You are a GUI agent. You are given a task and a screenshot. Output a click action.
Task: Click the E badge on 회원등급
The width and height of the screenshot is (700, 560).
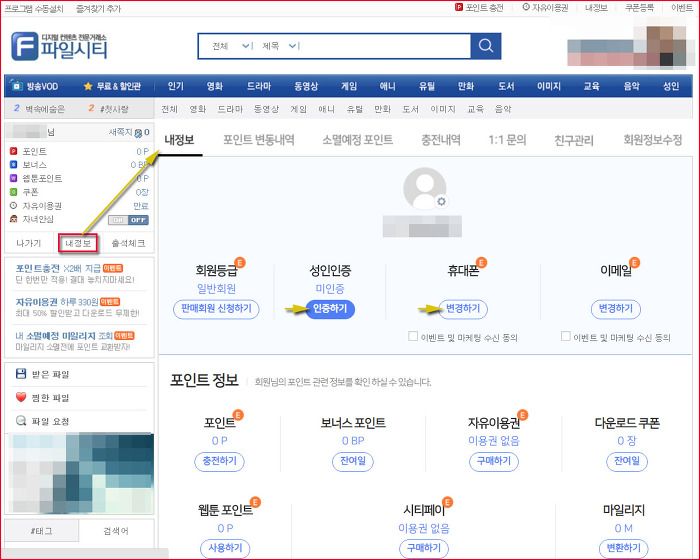click(240, 262)
